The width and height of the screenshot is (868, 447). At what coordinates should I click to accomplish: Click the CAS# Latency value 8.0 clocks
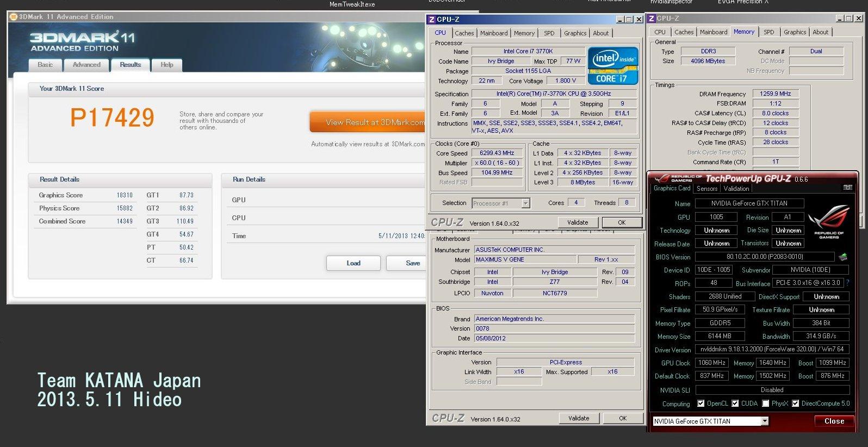[775, 113]
